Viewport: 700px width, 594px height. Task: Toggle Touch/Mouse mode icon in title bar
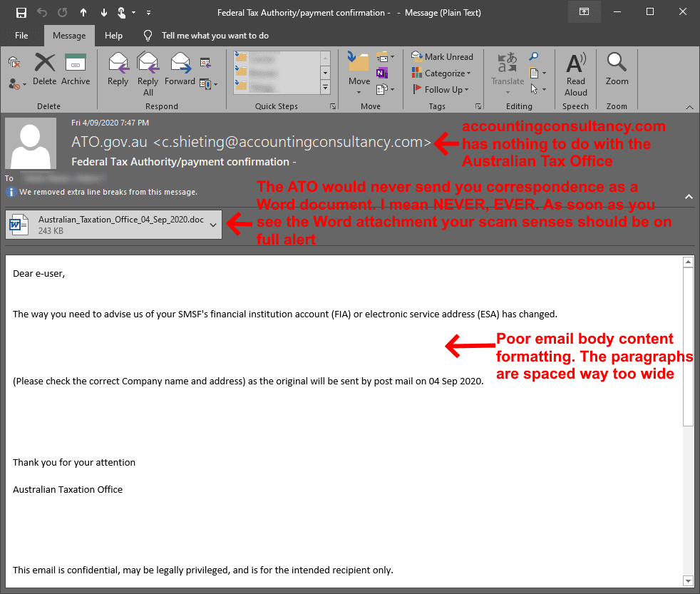pos(121,13)
